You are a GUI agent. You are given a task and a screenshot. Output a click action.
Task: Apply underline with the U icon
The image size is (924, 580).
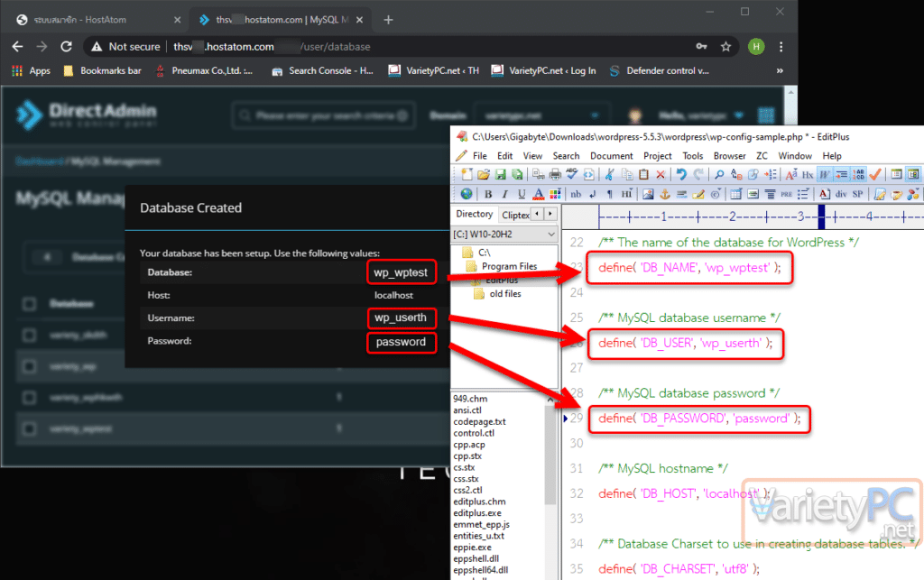522,194
